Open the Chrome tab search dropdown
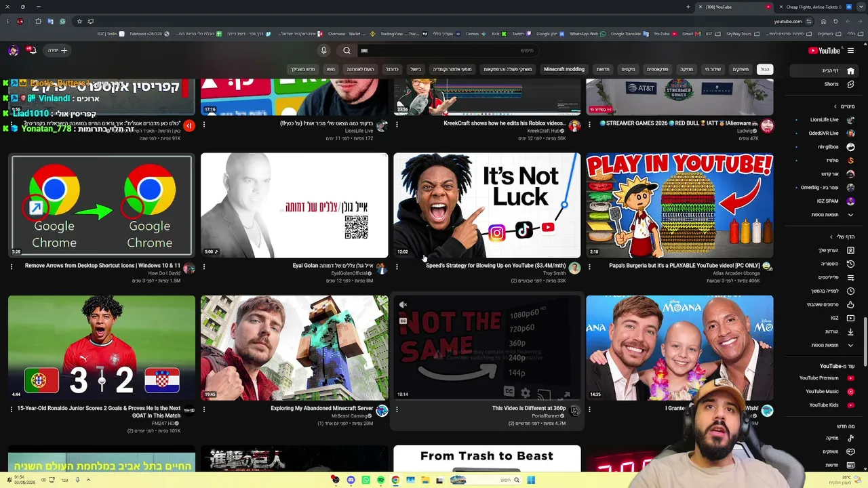 [x=860, y=7]
